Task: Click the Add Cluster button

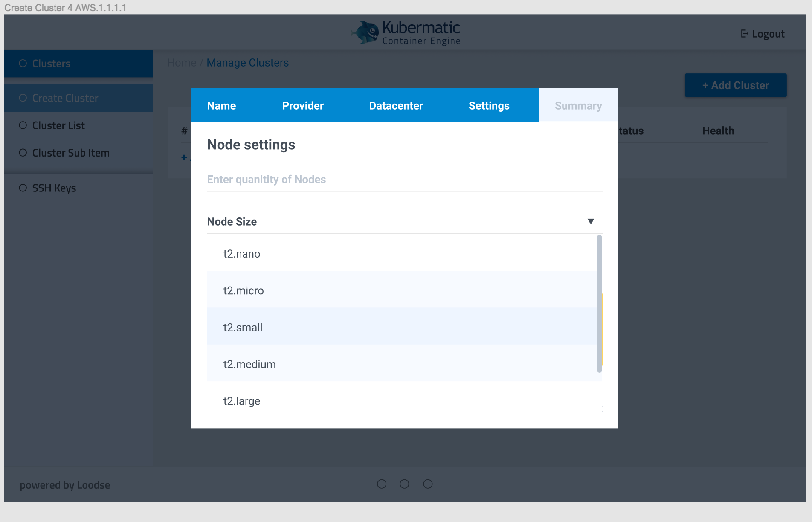Action: tap(735, 85)
